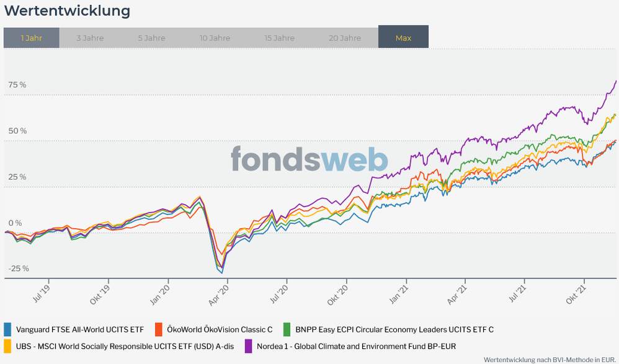The height and width of the screenshot is (364, 619).
Task: Open UBS MSCI World Socially Responsible fund label
Action: pyautogui.click(x=125, y=345)
